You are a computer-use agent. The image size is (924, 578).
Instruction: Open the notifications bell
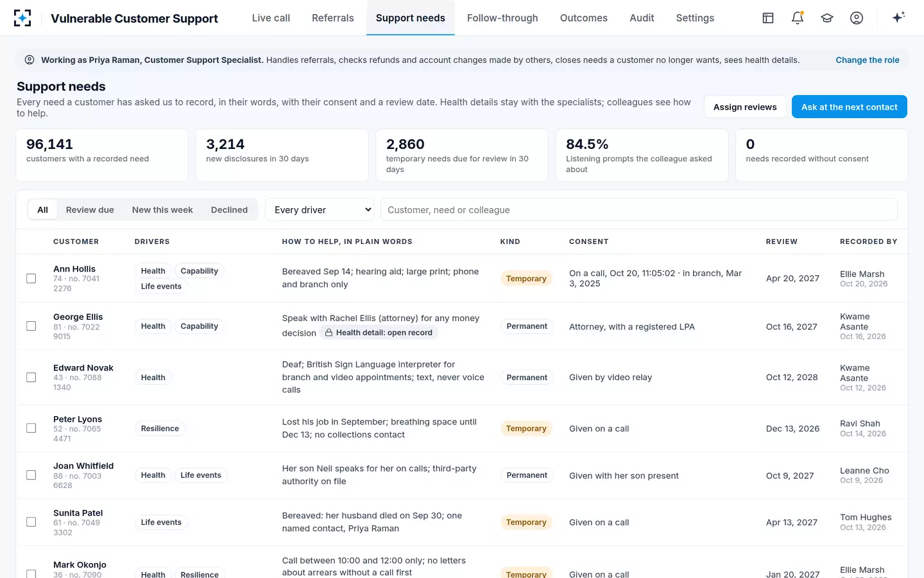(x=798, y=18)
